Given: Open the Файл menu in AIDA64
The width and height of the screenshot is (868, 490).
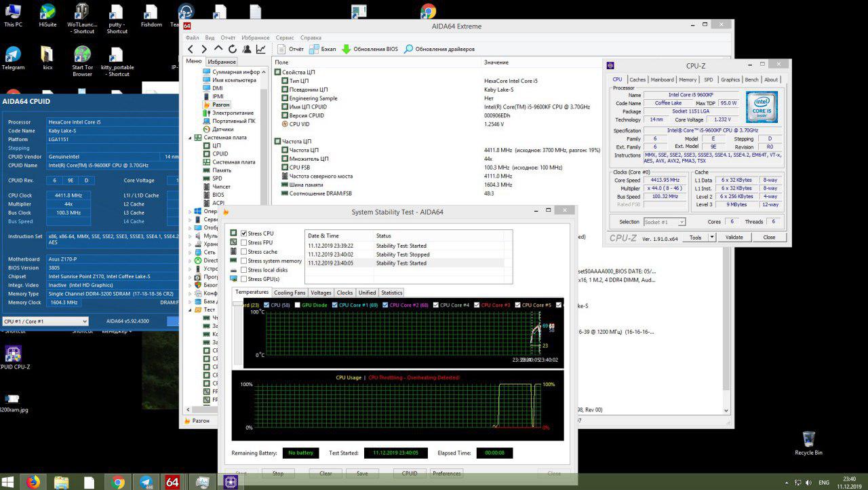Looking at the screenshot, I should [192, 38].
